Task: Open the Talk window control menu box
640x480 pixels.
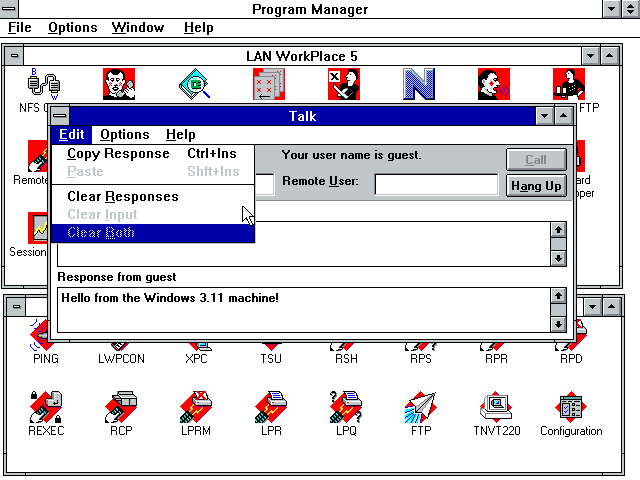Action: tap(60, 116)
